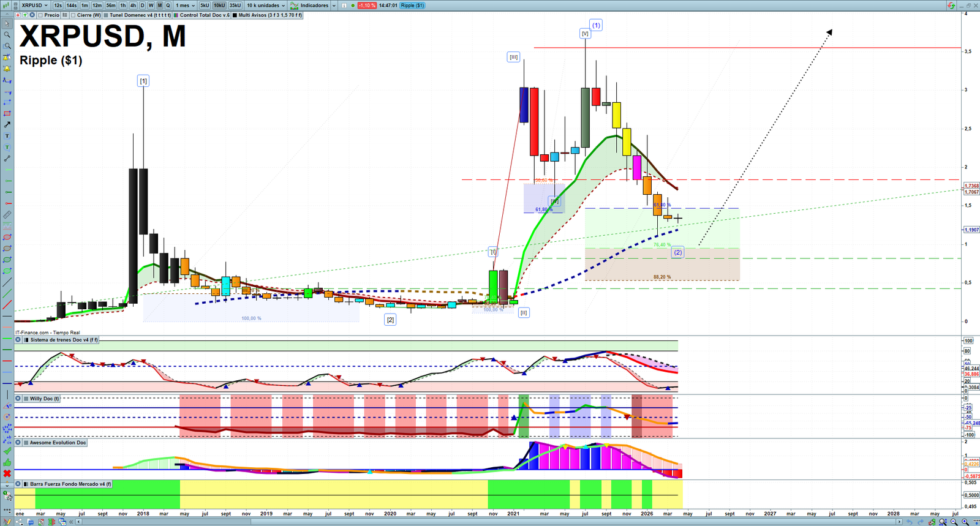This screenshot has width=980, height=526.
Task: Toggle Willy Doc settings box
Action: 26,399
